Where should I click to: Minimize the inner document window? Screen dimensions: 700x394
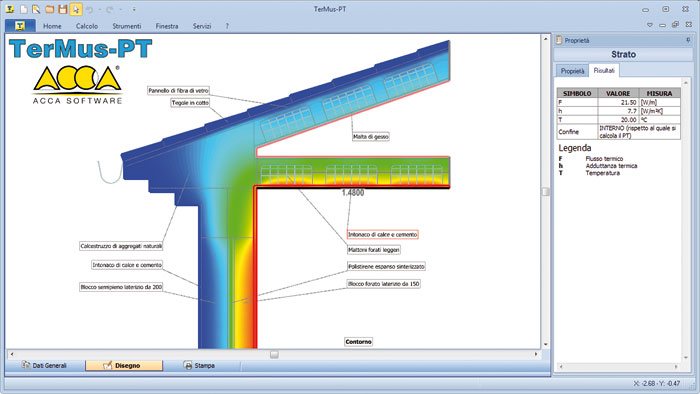[662, 25]
